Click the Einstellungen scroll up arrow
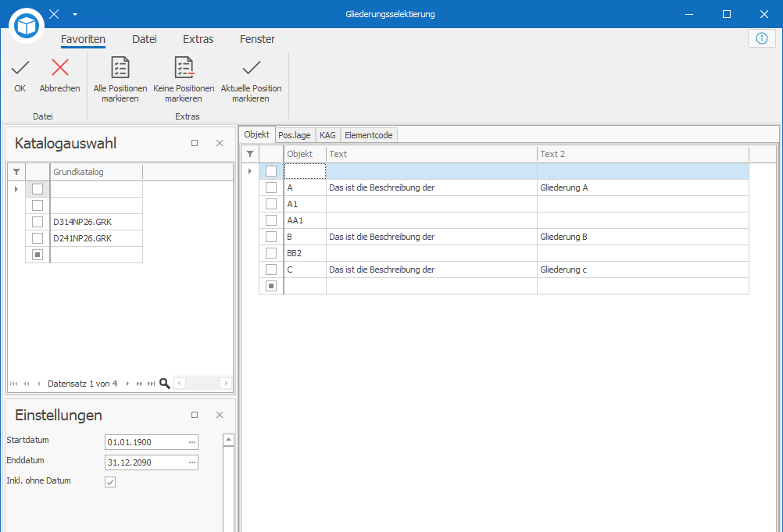 228,440
